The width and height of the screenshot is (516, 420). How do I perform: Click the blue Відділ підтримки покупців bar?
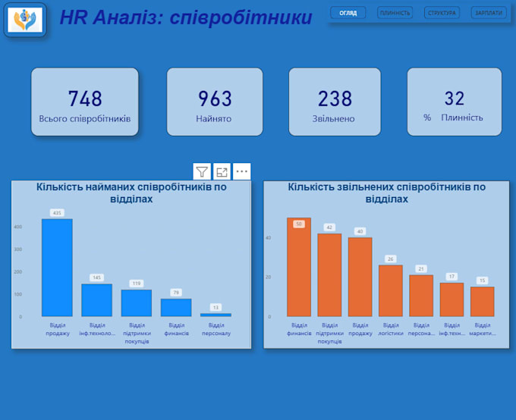(137, 303)
